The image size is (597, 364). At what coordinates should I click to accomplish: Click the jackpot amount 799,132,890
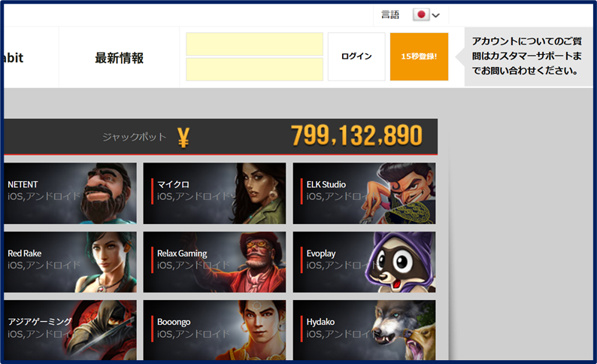356,135
